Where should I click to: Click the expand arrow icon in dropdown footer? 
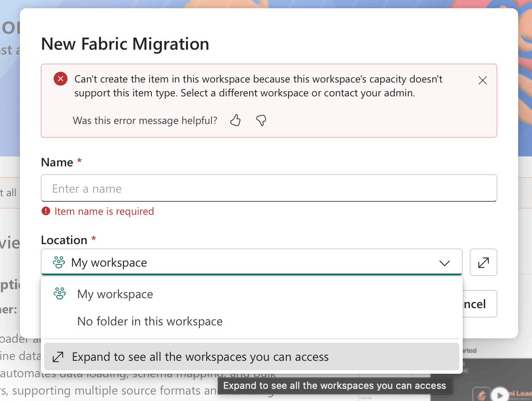[58, 357]
